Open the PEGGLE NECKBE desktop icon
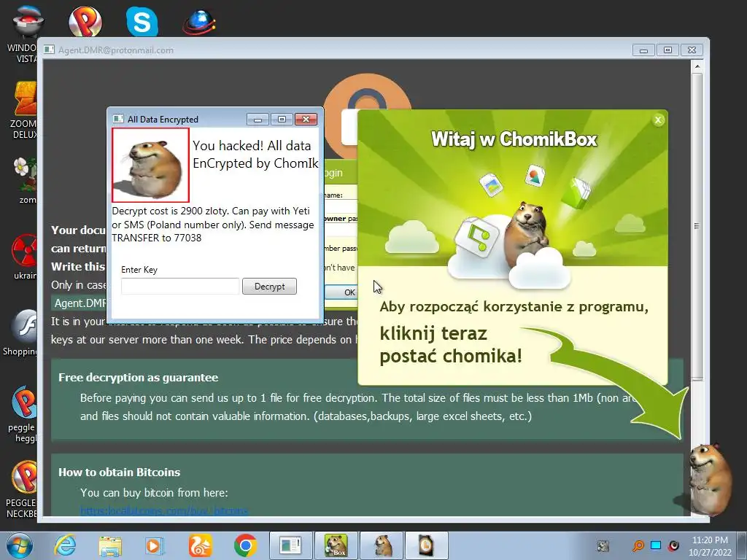The image size is (747, 560). [21, 489]
